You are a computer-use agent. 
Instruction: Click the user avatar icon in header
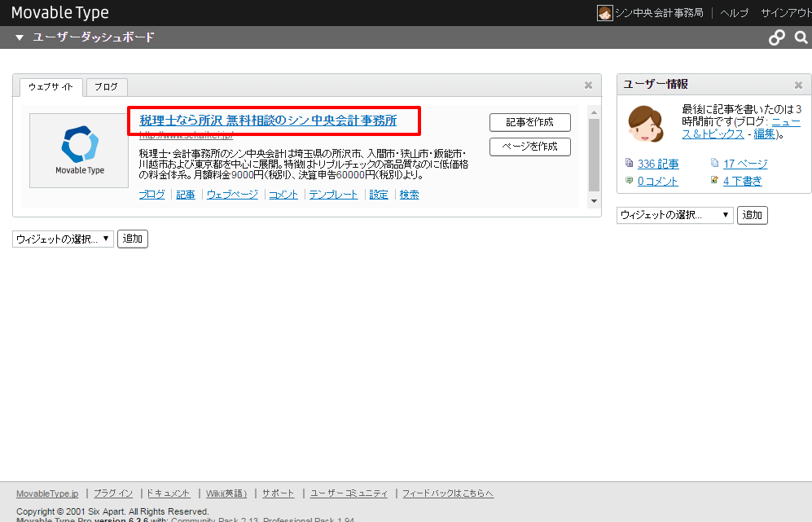(604, 13)
